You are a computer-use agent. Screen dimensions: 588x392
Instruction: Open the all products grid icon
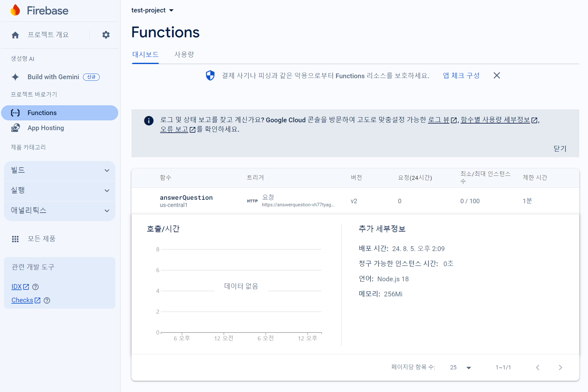point(15,239)
